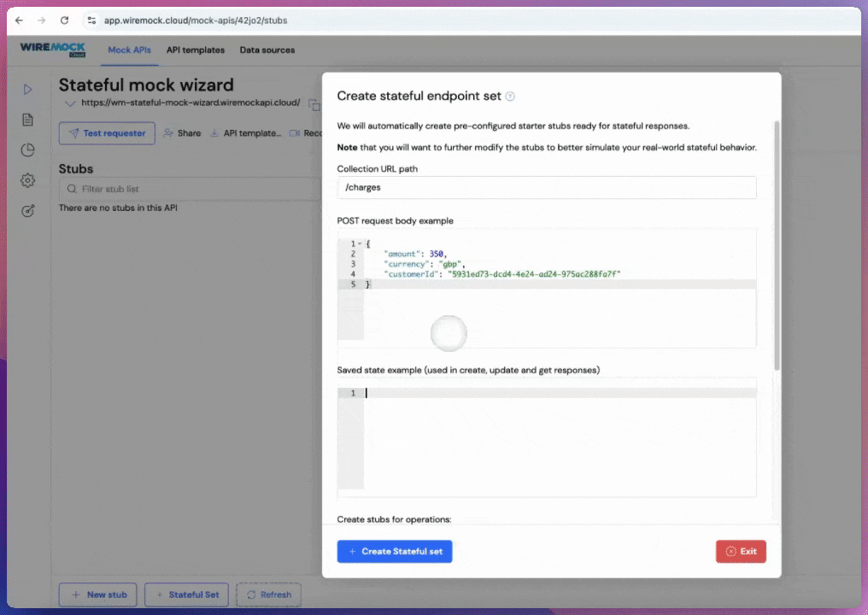Click the Stateful Set button
The height and width of the screenshot is (615, 868).
point(186,594)
